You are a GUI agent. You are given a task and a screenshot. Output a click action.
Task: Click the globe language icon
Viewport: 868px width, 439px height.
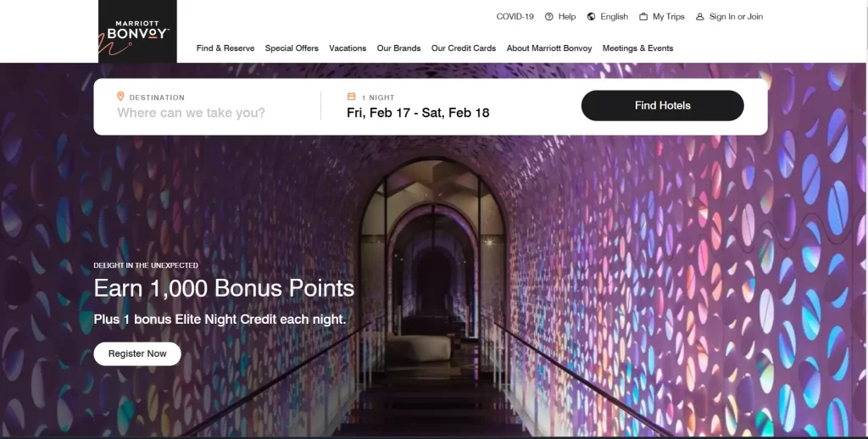click(591, 17)
